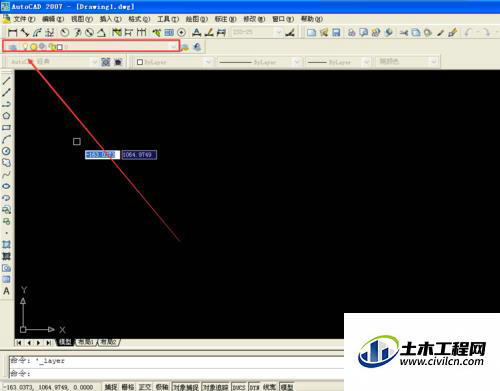Select the Dimension Update tool

pyautogui.click(x=221, y=33)
